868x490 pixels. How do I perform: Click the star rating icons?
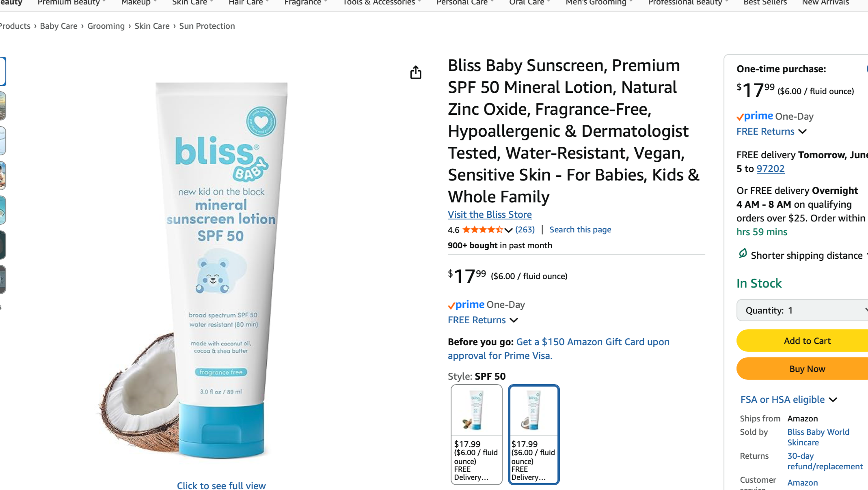point(482,230)
